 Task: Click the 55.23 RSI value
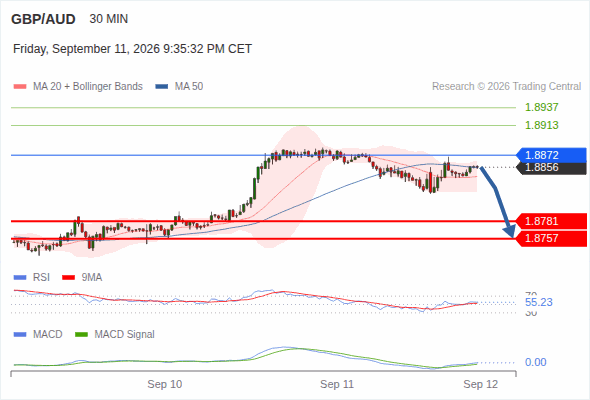point(539,302)
